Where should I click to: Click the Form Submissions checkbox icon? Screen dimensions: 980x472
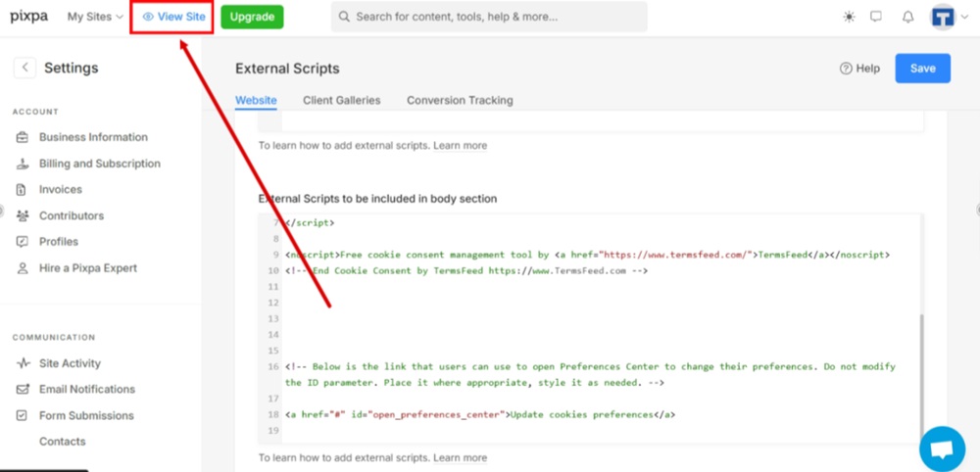coord(22,415)
